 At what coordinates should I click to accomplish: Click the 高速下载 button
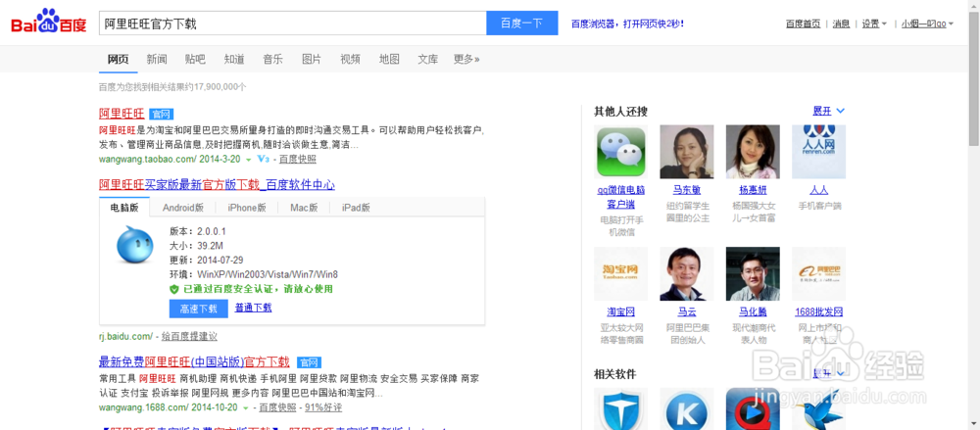[199, 309]
